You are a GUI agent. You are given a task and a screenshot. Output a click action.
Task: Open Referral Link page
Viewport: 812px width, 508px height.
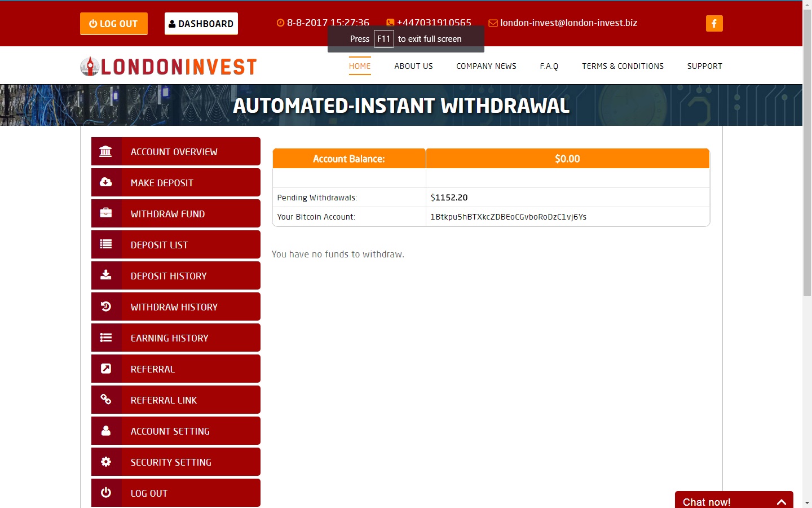(176, 400)
